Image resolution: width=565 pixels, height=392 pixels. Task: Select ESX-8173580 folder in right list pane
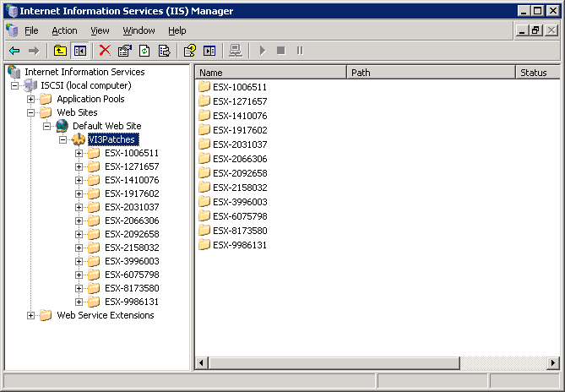tap(239, 231)
